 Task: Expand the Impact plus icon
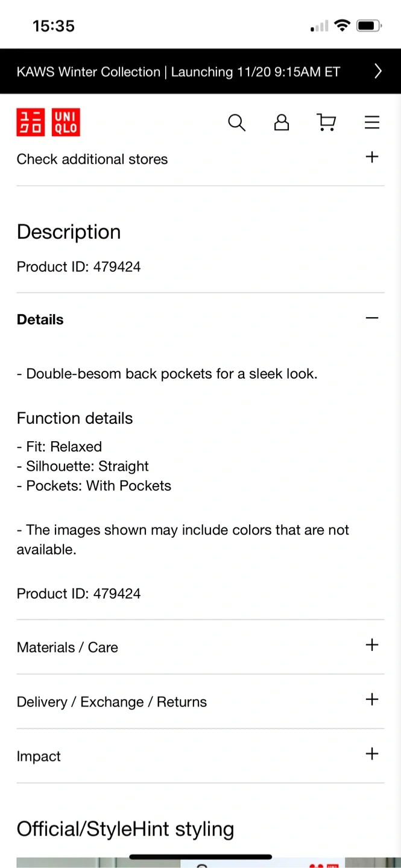pos(372,754)
